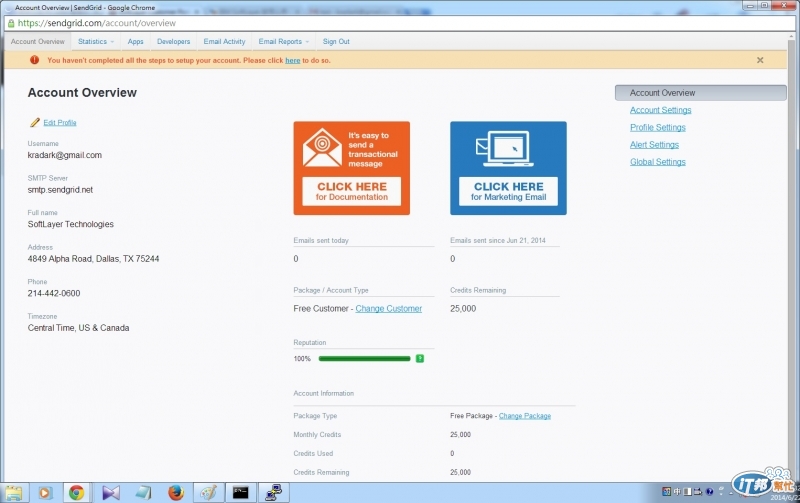Image resolution: width=800 pixels, height=503 pixels.
Task: Launch Windows Media Player from the taskbar
Action: 45,493
